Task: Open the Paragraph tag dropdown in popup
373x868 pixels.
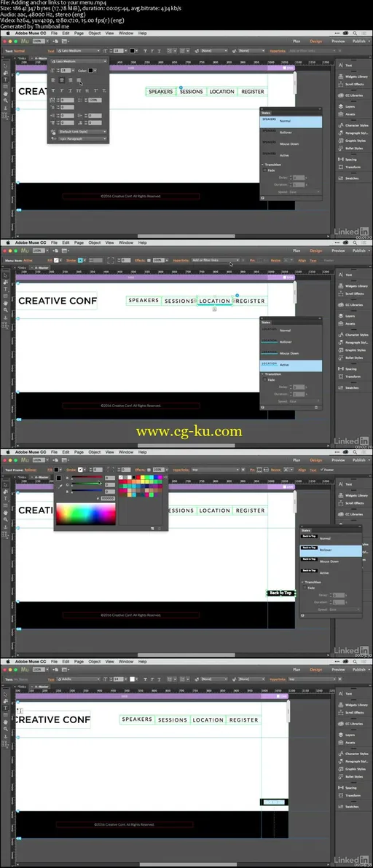Action: (x=83, y=138)
